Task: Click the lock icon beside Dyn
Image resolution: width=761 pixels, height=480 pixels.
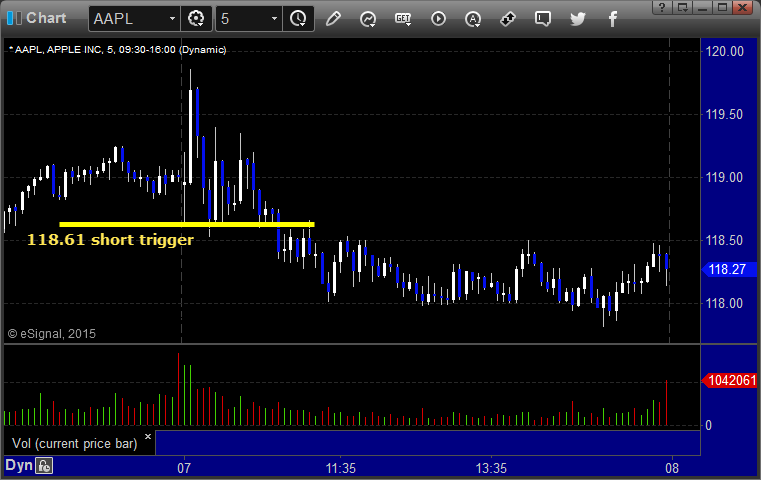Action: point(44,466)
